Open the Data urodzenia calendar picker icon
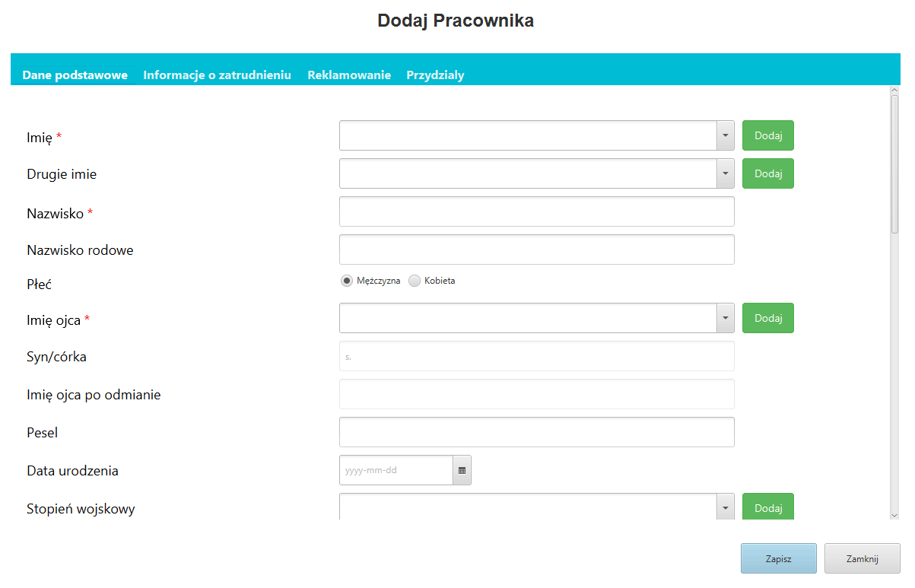Viewport: 915px width, 588px height. tap(462, 470)
